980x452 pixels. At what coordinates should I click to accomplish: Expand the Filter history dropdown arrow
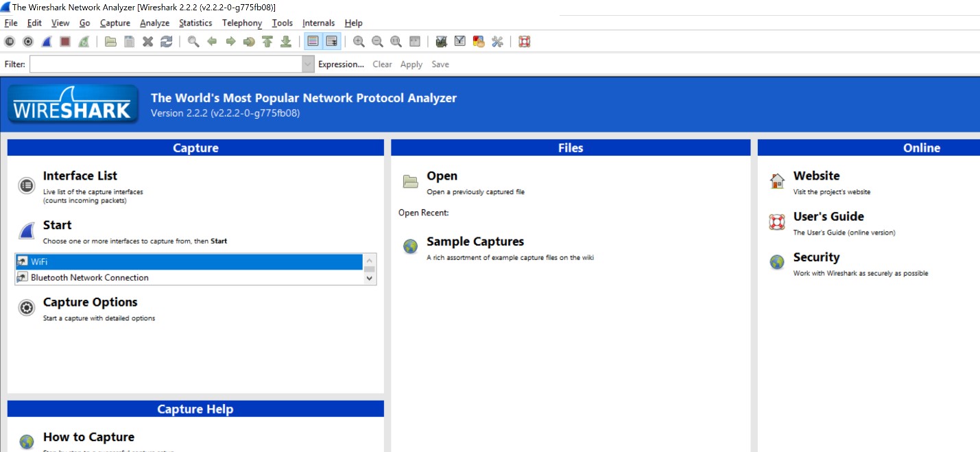click(308, 64)
